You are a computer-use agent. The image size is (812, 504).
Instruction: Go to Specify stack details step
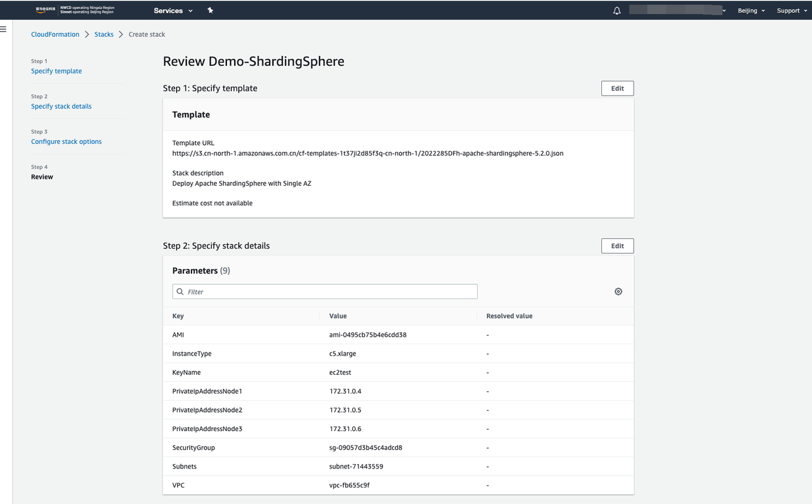[x=61, y=107]
